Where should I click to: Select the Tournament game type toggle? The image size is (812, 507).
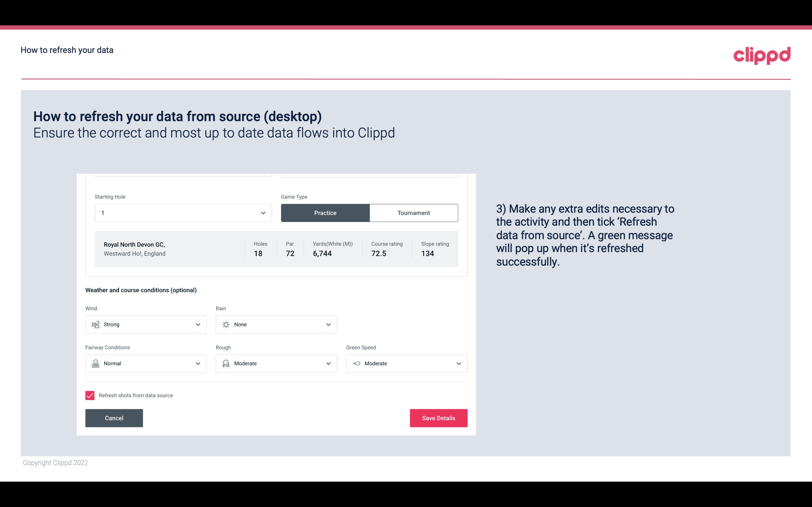coord(413,213)
